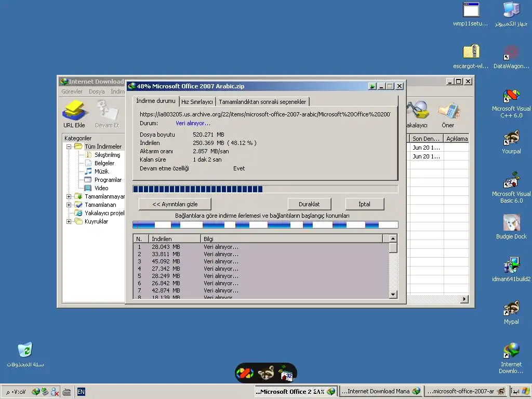The width and height of the screenshot is (532, 399).
Task: Select Internet Download Manager desktop shortcut
Action: [511, 358]
